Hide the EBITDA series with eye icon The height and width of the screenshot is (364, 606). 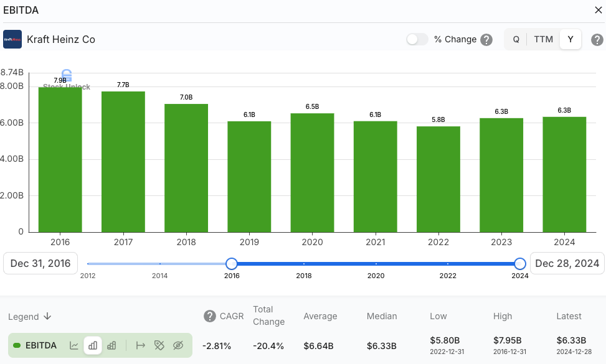[178, 345]
